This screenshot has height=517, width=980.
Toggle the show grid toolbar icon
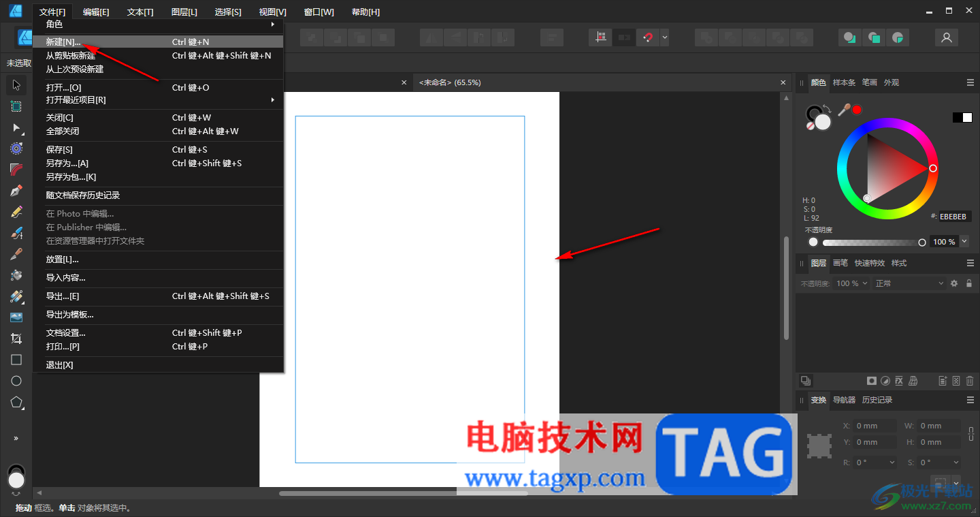tap(600, 37)
